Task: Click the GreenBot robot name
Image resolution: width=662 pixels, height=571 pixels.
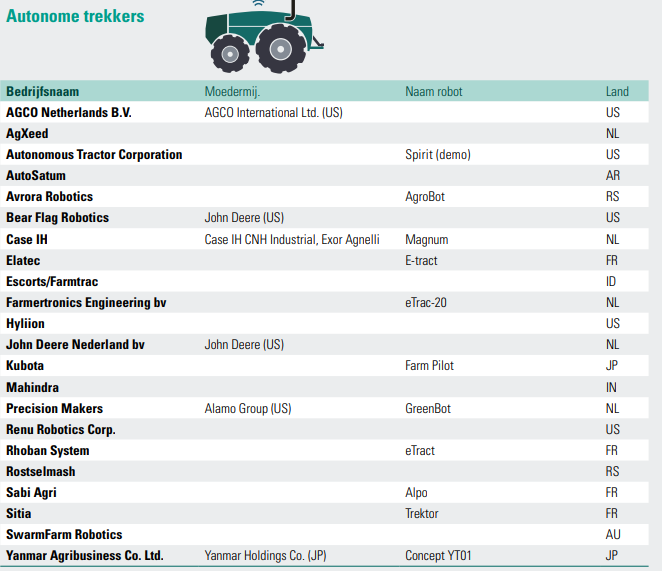Action: 428,408
